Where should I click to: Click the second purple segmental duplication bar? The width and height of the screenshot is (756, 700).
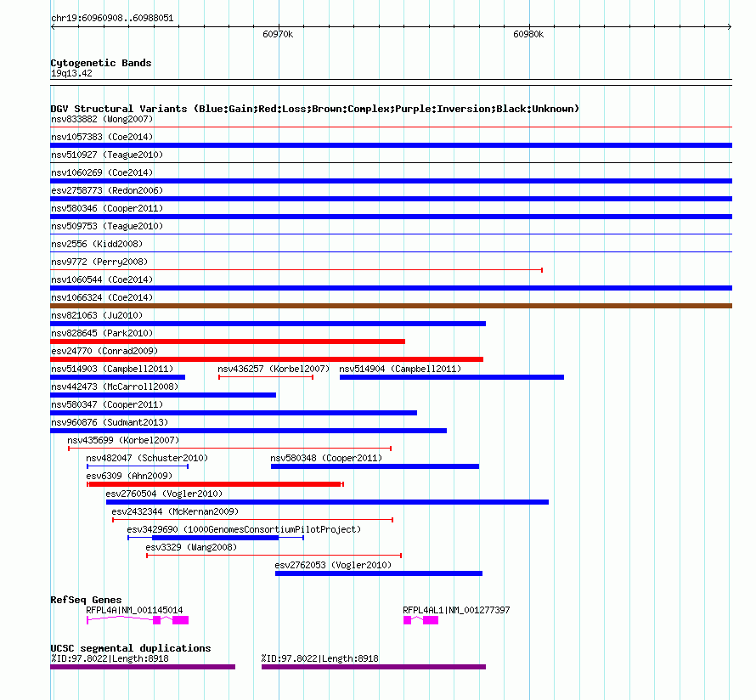pos(374,667)
